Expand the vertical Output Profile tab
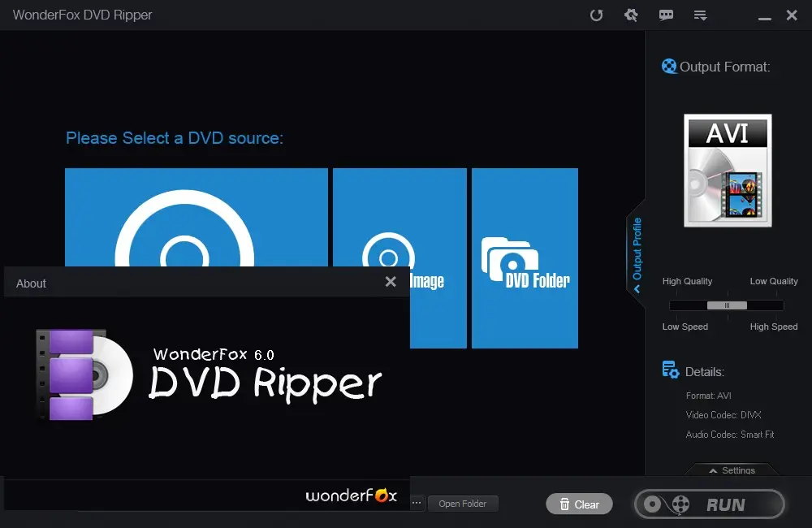Viewport: 812px width, 528px height. point(637,254)
